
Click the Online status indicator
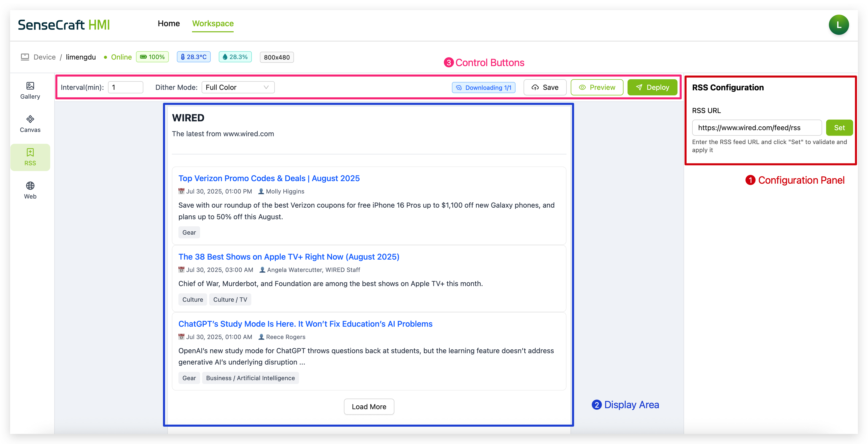coord(118,57)
